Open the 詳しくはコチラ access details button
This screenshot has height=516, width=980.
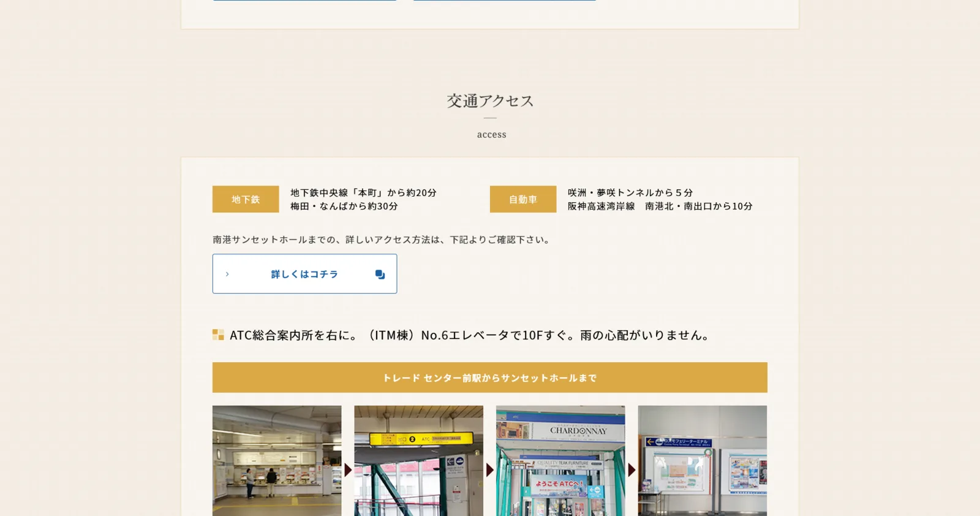click(304, 274)
